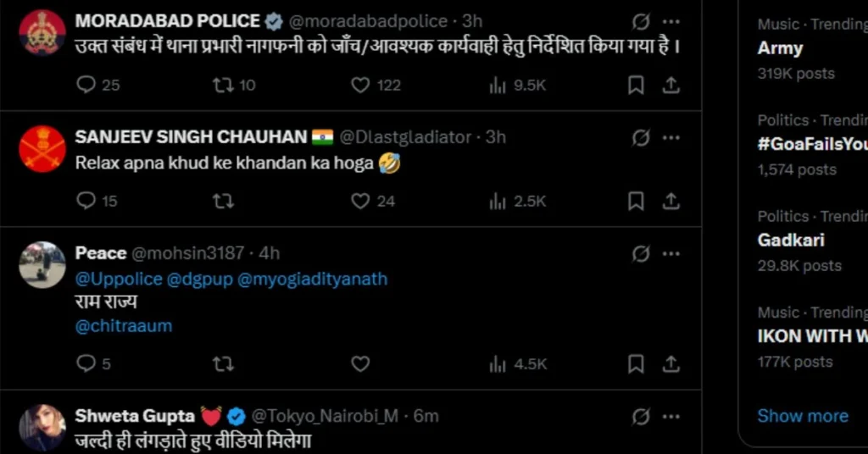
Task: Open more options on Moradabad Police post
Action: pyautogui.click(x=670, y=21)
